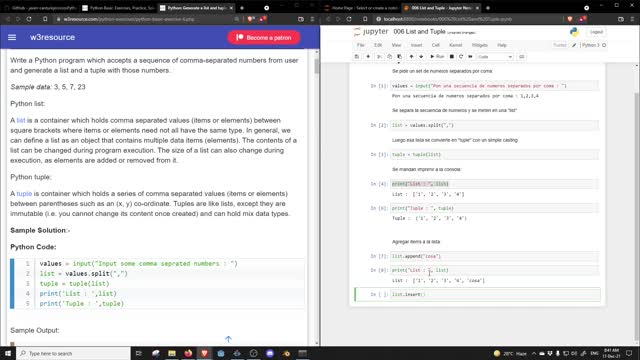Paste cells below in Jupyter toolbar
This screenshot has height=360, width=640.
[x=399, y=57]
